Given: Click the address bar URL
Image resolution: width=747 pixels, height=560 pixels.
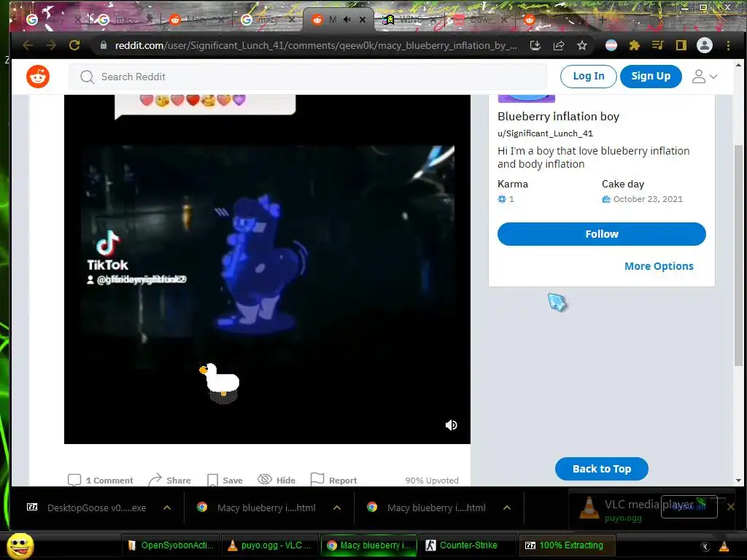Looking at the screenshot, I should coord(315,45).
